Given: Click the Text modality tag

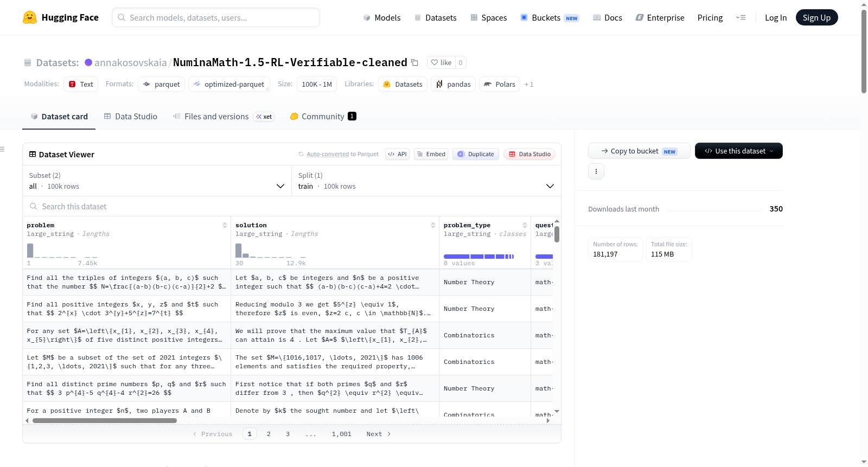Looking at the screenshot, I should click(x=81, y=84).
